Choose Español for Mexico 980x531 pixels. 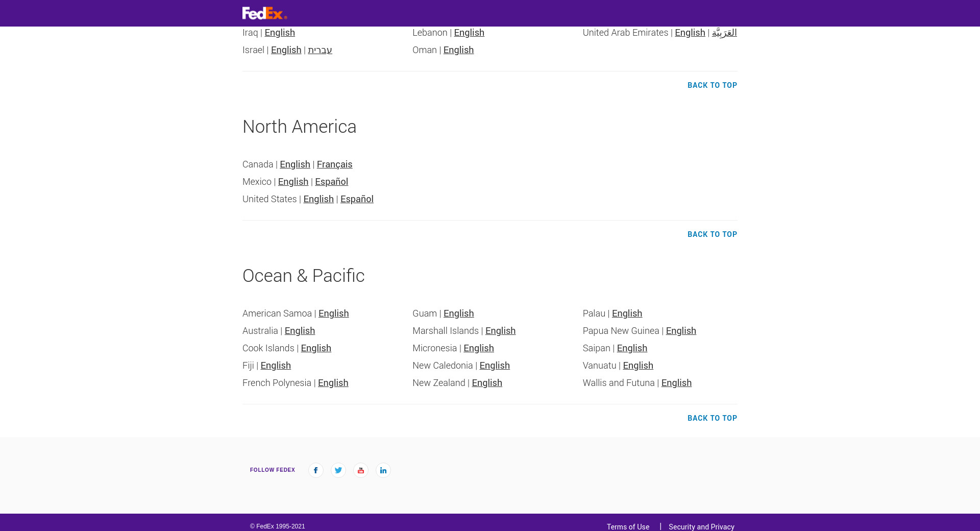pos(331,182)
